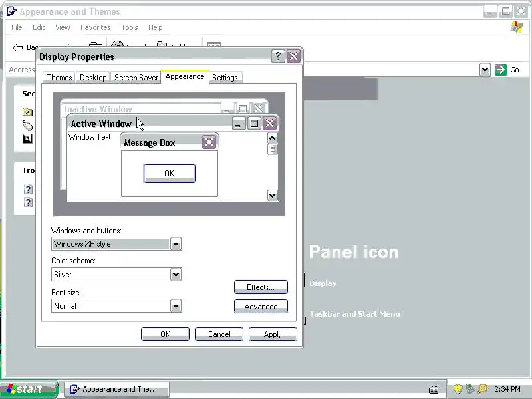Click the Display Properties help question icon
The image size is (532, 399).
278,56
